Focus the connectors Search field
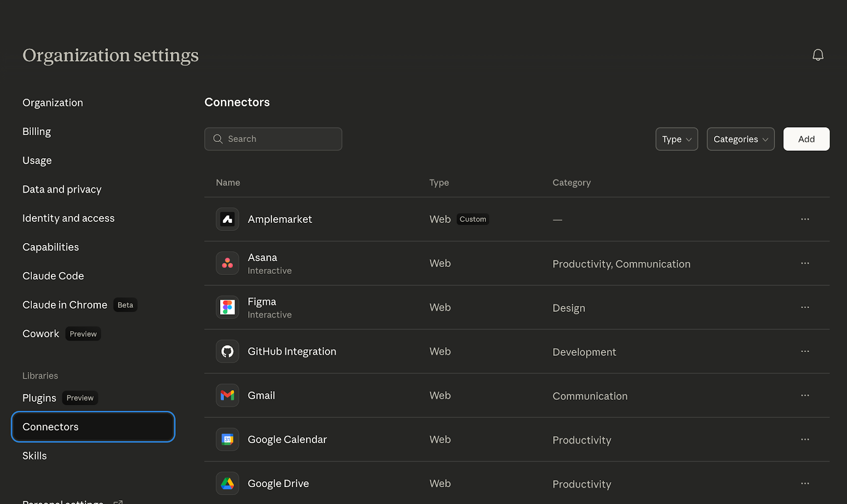 pyautogui.click(x=273, y=139)
